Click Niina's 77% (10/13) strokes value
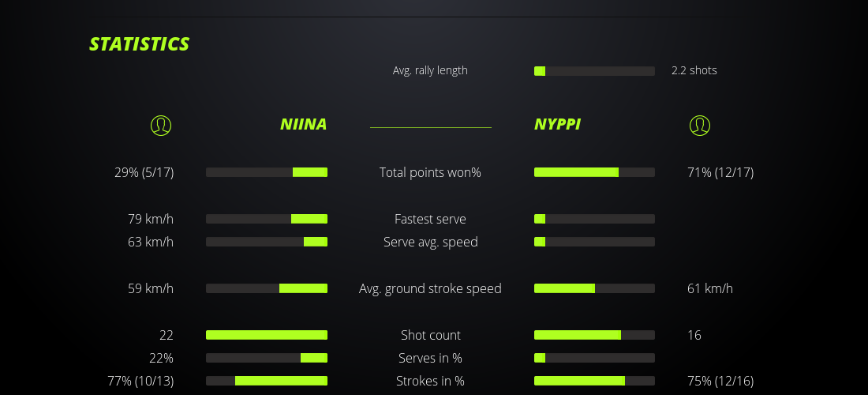Image resolution: width=868 pixels, height=395 pixels. tap(140, 381)
